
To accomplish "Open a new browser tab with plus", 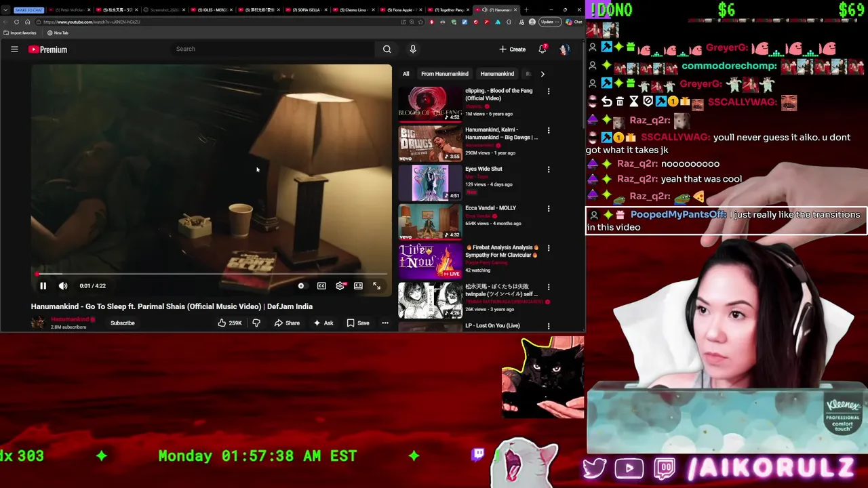I will (526, 9).
